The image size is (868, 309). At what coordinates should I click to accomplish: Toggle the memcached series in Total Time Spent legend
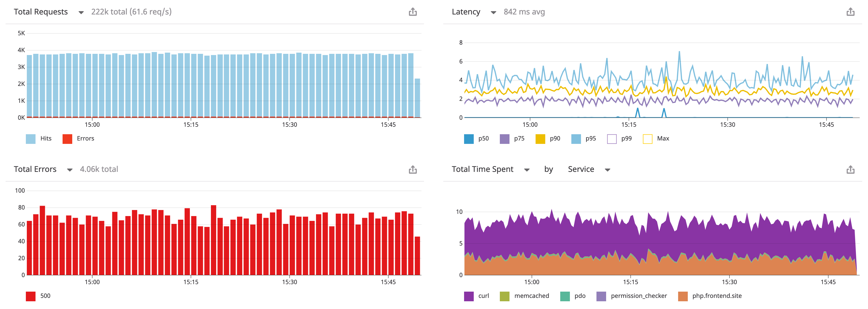[x=505, y=296]
